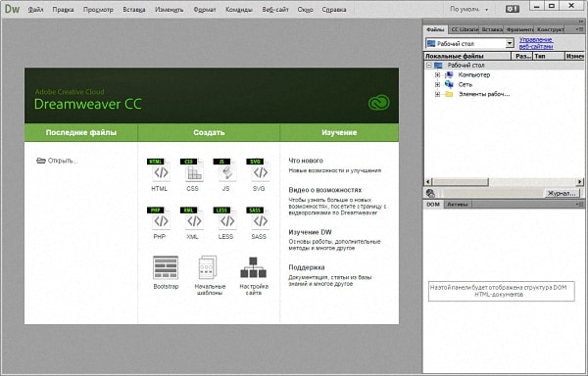The width and height of the screenshot is (588, 376).
Task: Open the Изучение DW link
Action: coord(310,232)
